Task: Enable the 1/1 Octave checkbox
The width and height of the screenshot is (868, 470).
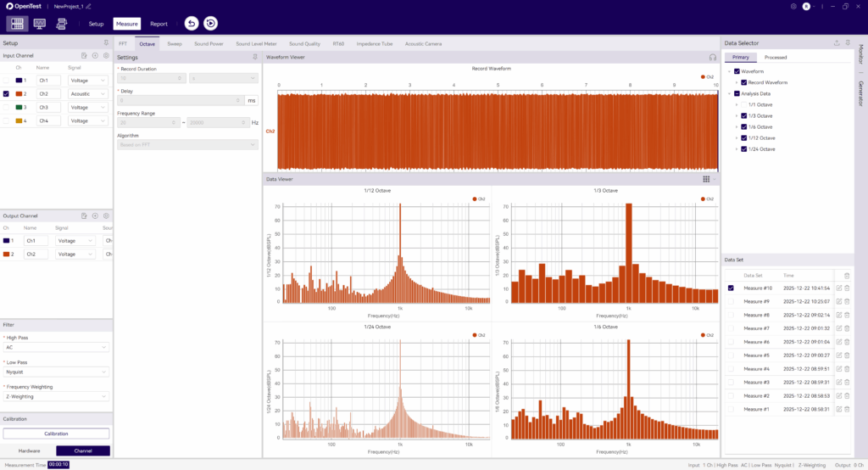Action: [744, 104]
